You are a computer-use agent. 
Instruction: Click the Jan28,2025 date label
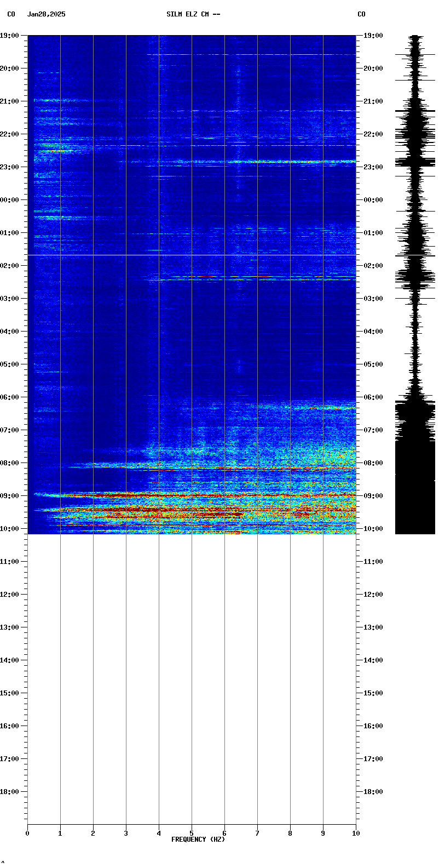[x=46, y=14]
